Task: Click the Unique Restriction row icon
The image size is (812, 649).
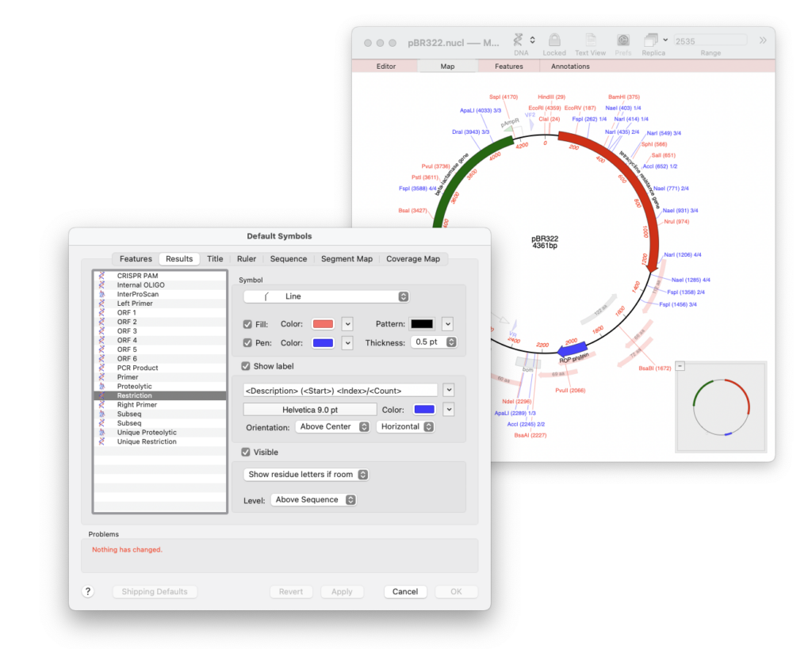Action: pos(102,441)
